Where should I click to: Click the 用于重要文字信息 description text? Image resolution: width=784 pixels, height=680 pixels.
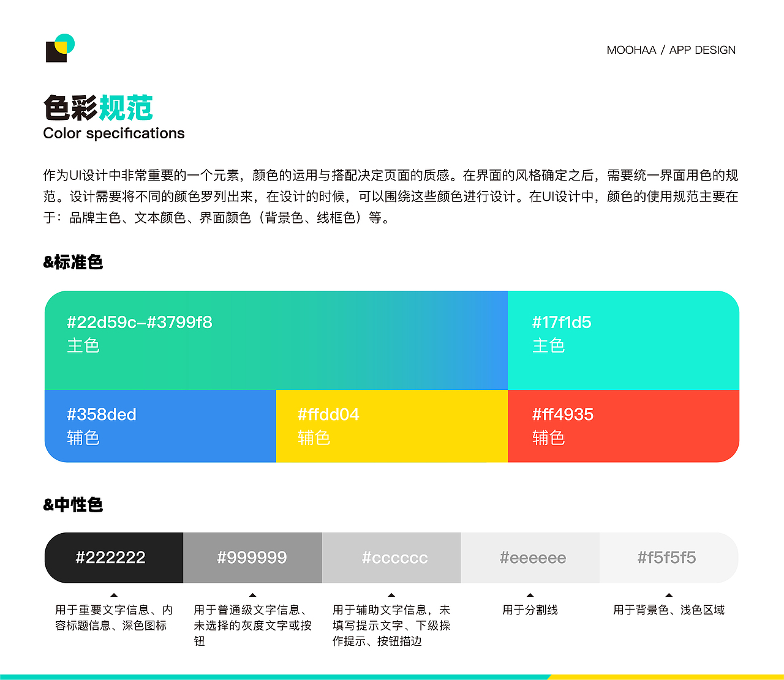tap(114, 618)
